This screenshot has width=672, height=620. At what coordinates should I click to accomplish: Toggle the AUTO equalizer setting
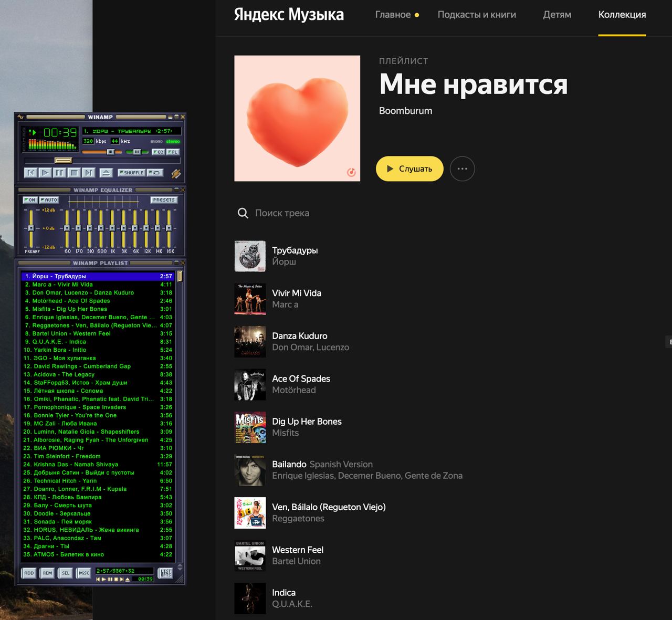click(48, 200)
